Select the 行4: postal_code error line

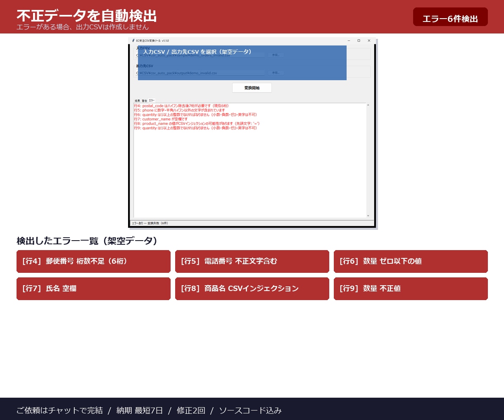(x=181, y=106)
